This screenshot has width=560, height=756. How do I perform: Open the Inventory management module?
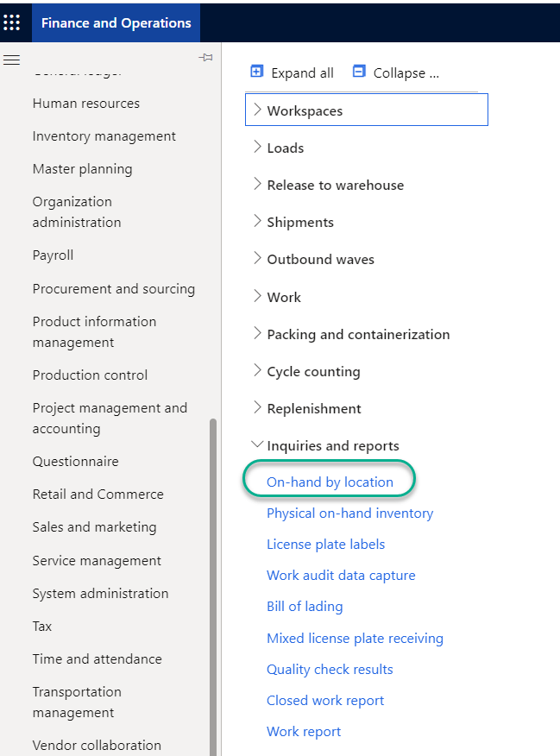click(104, 136)
